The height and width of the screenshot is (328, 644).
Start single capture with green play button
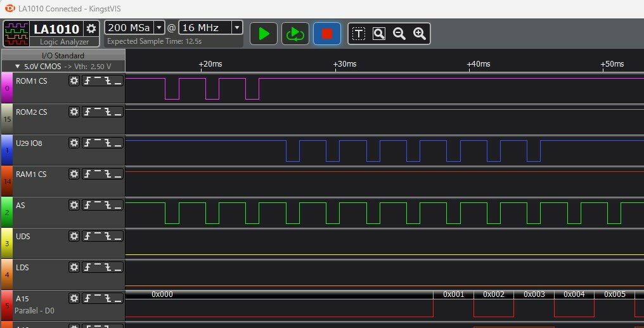264,34
